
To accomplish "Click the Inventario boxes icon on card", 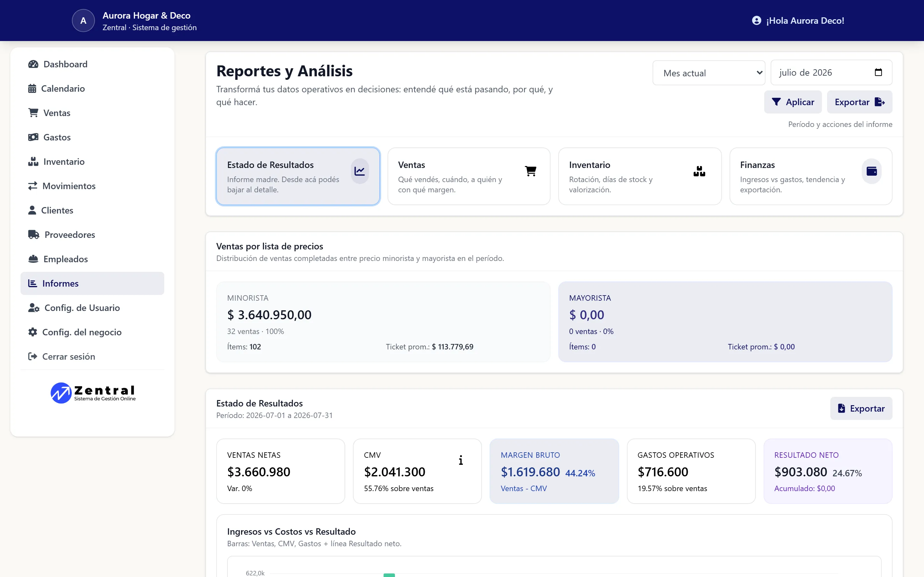I will [699, 171].
